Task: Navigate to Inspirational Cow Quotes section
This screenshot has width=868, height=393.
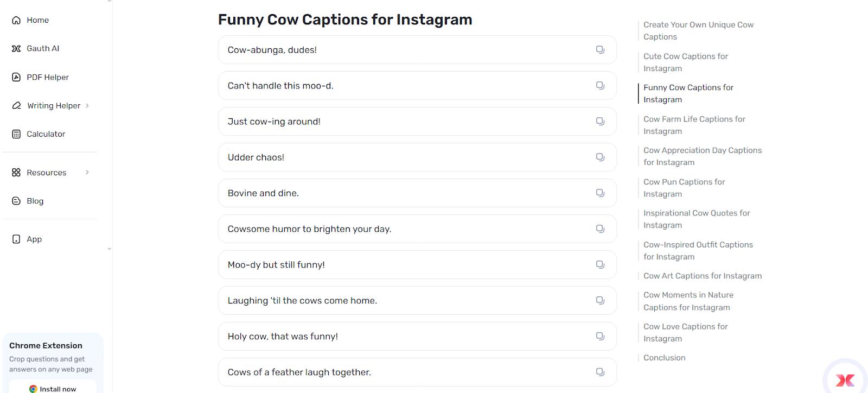Action: point(697,219)
